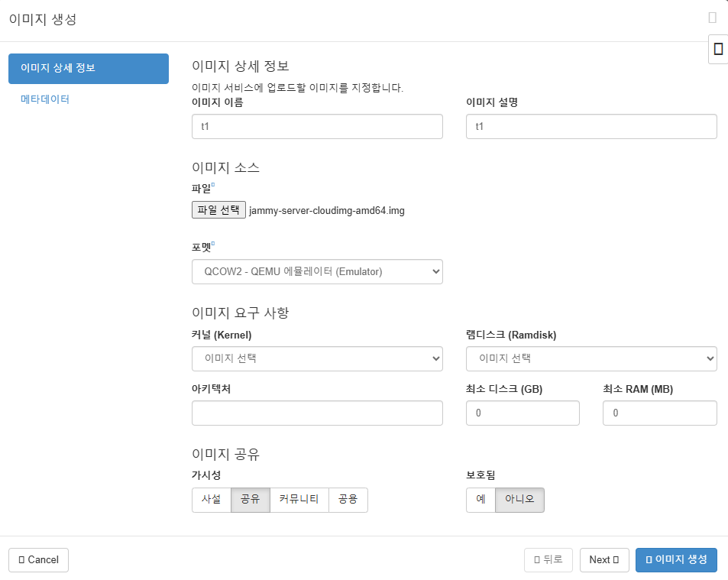Viewport: 728px width, 580px height.
Task: Select 공유 visibility option
Action: 251,500
